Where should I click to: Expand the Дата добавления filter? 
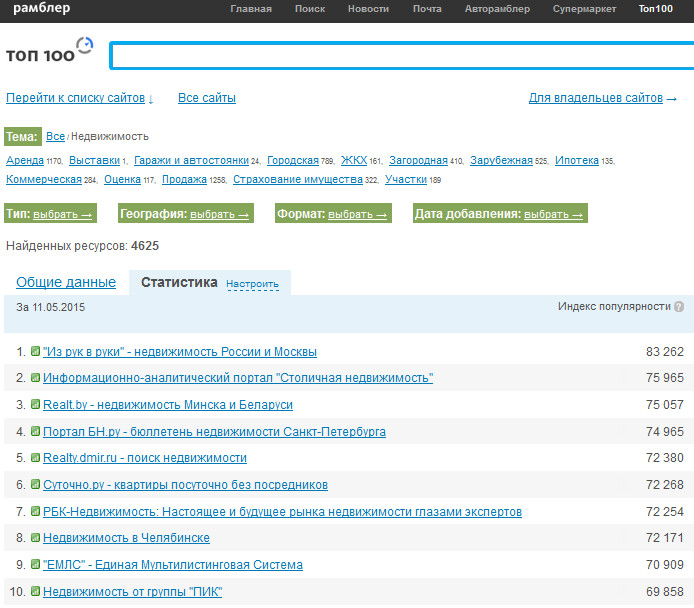554,214
